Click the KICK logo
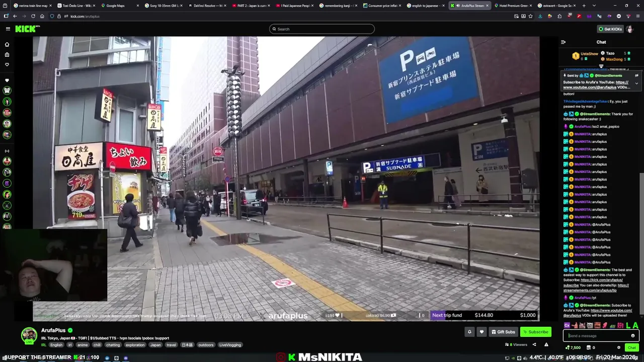Viewport: 644px width, 362px height. (27, 29)
